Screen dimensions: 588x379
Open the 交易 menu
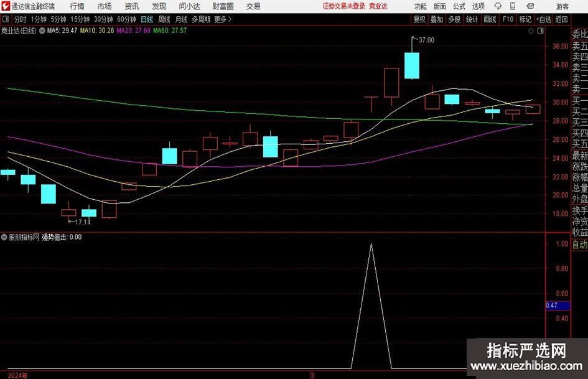coord(253,6)
